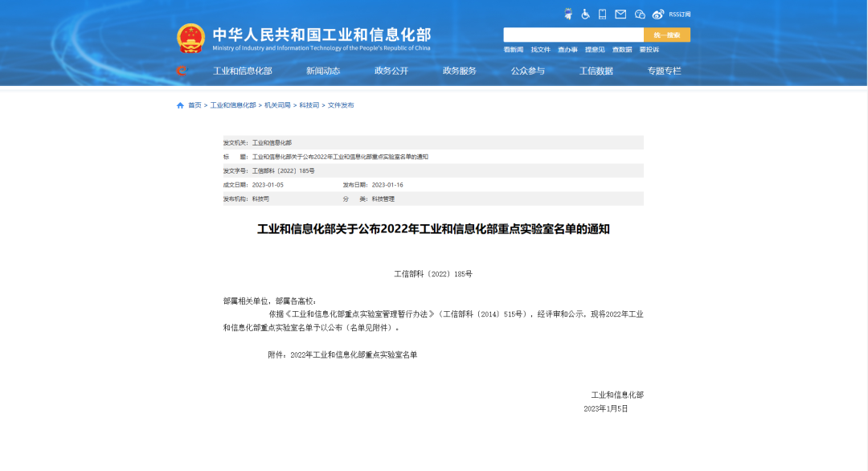Click the bold article headline
868x471 pixels.
433,229
